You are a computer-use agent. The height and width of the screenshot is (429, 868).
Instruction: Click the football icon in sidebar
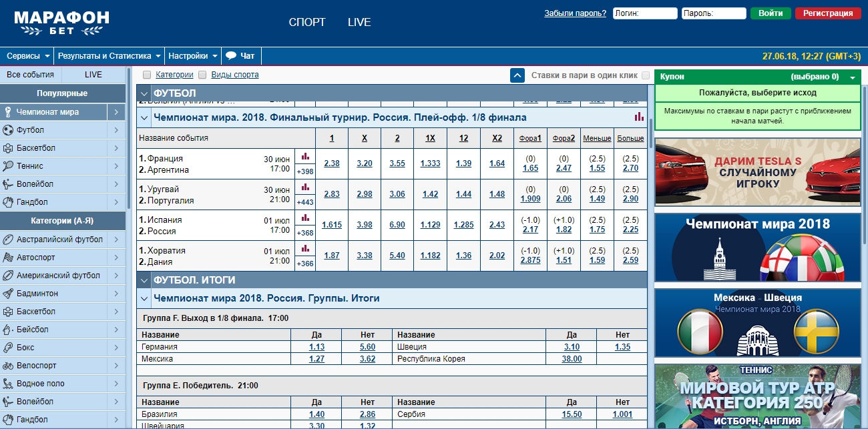coord(8,130)
